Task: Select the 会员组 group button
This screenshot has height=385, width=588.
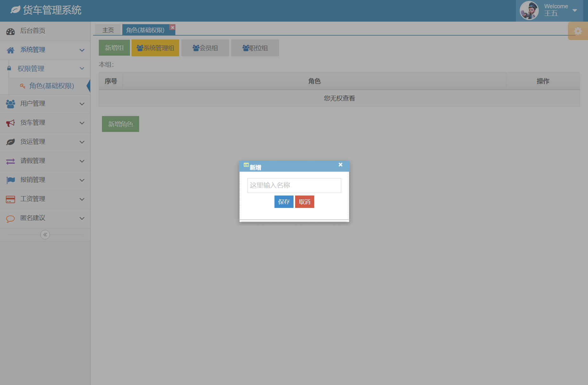Action: pos(205,48)
